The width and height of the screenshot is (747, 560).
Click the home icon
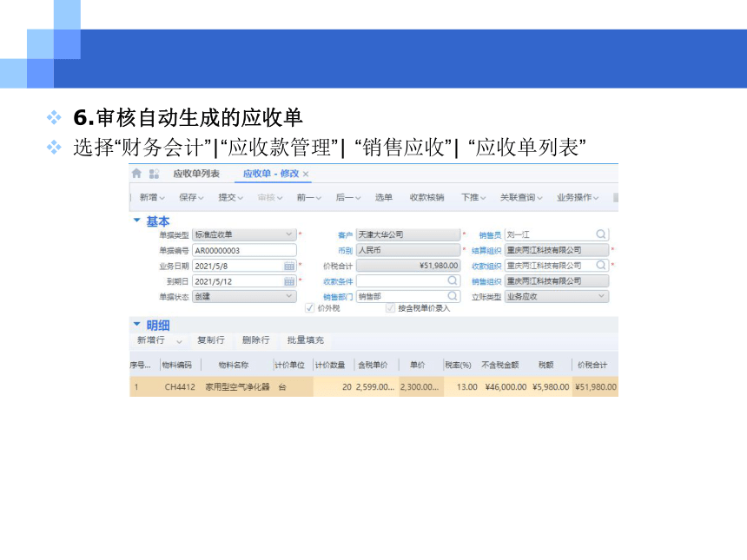(136, 174)
